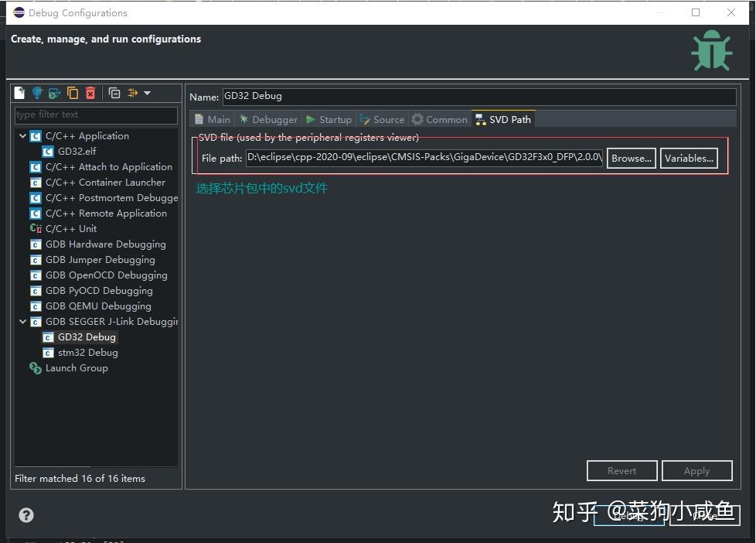Click the Browse button for SVD file path
Image resolution: width=756 pixels, height=543 pixels.
point(631,158)
